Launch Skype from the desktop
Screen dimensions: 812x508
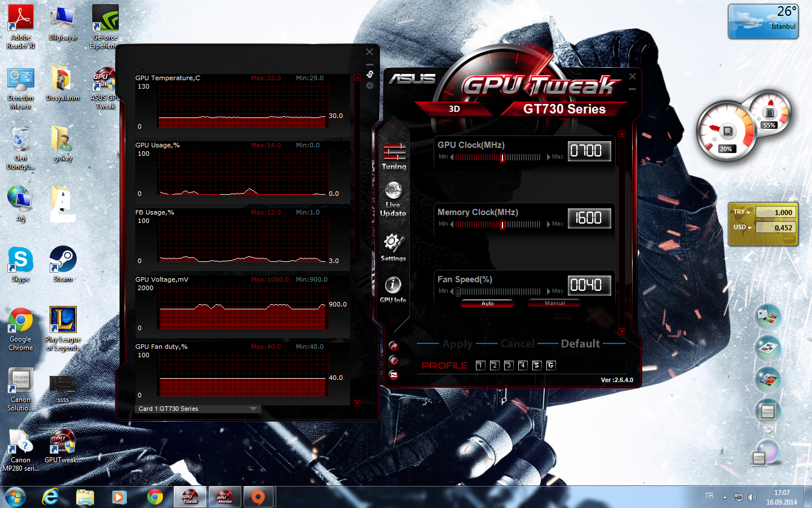tap(21, 264)
